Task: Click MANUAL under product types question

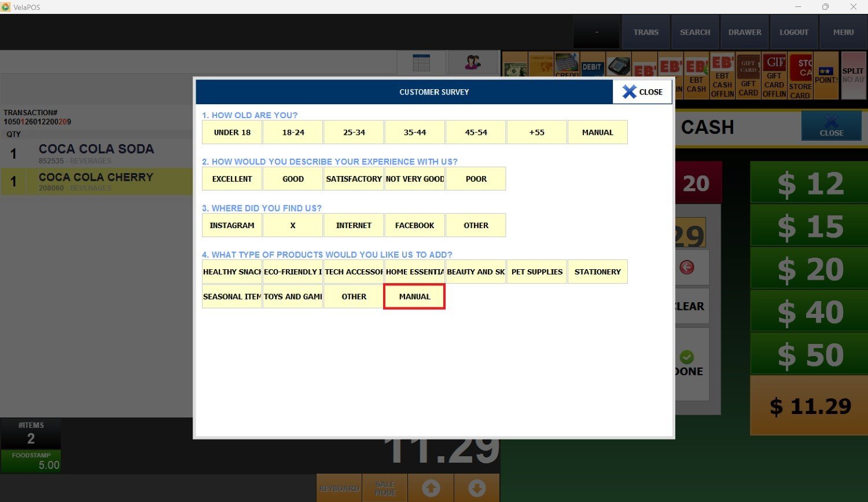Action: click(414, 296)
